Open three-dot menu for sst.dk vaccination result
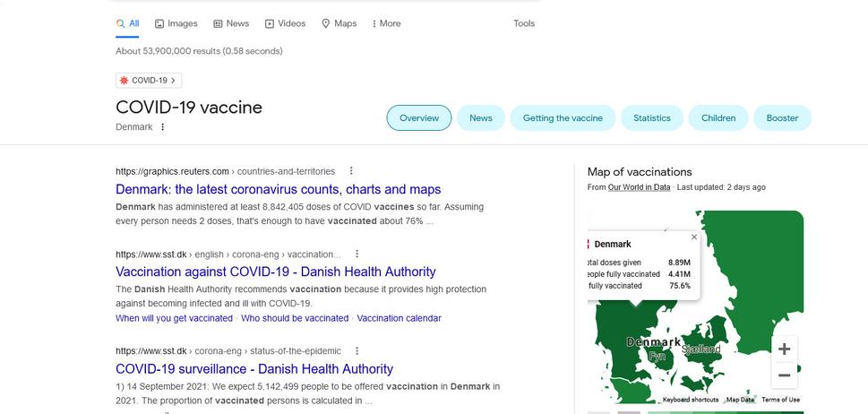868x414 pixels. [357, 254]
